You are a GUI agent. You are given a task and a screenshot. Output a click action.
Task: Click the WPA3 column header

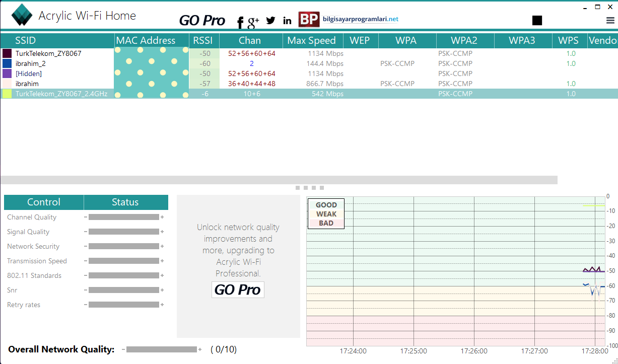click(x=523, y=41)
